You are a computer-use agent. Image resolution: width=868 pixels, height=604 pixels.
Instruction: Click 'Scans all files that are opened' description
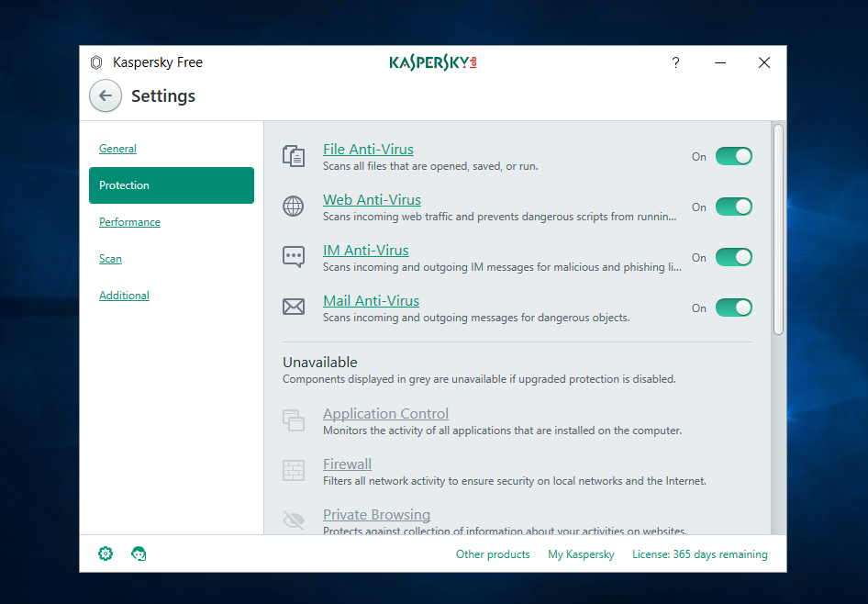[x=430, y=166]
